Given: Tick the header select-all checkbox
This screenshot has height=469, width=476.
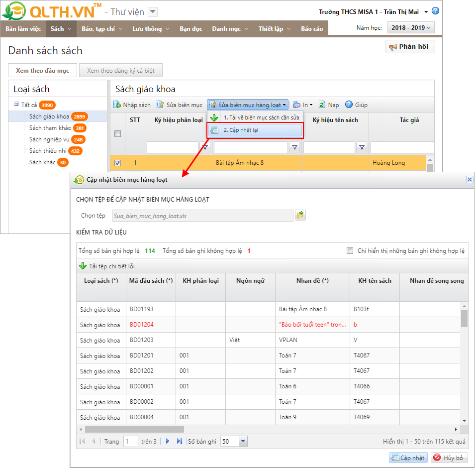Looking at the screenshot, I should 117,134.
